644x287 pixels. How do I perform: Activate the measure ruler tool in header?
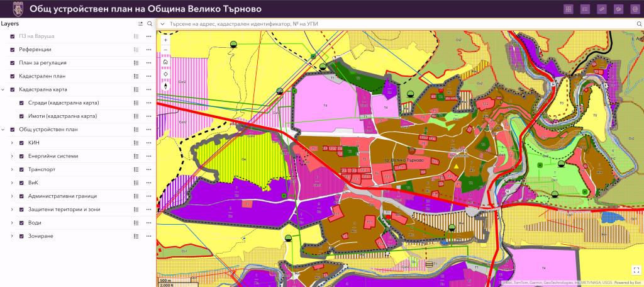point(602,9)
